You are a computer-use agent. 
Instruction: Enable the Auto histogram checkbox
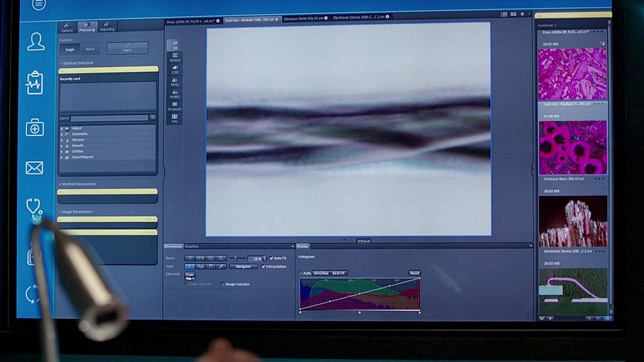point(301,272)
